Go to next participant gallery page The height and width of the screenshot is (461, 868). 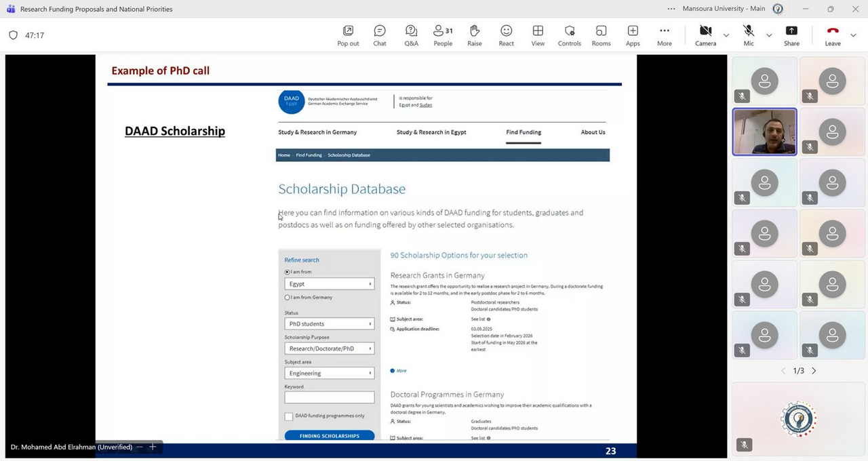(x=814, y=371)
